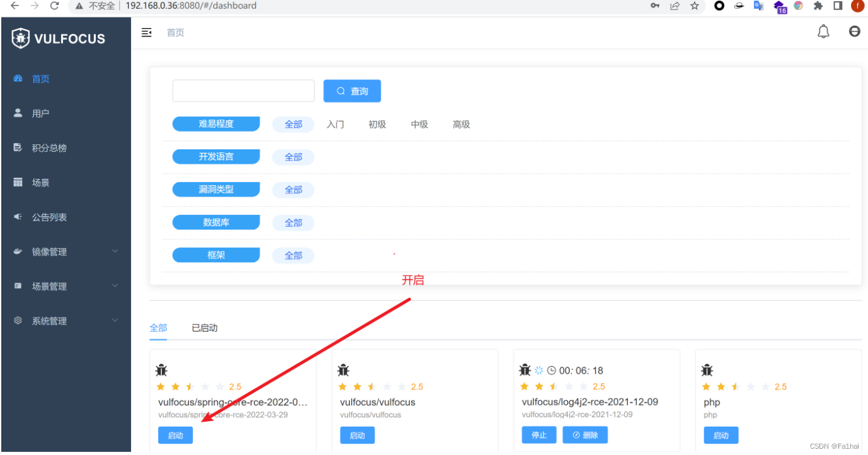
Task: Select 全部 in the 漏洞类型 row
Action: (x=293, y=190)
